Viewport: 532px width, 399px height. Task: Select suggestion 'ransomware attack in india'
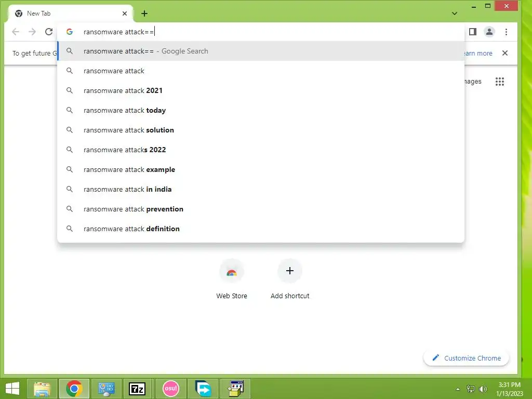click(261, 189)
